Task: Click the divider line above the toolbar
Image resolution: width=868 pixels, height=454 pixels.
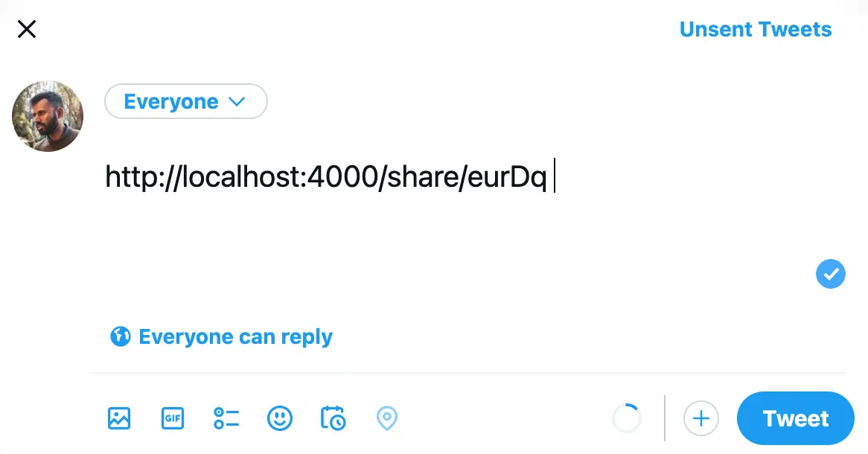Action: [x=467, y=373]
